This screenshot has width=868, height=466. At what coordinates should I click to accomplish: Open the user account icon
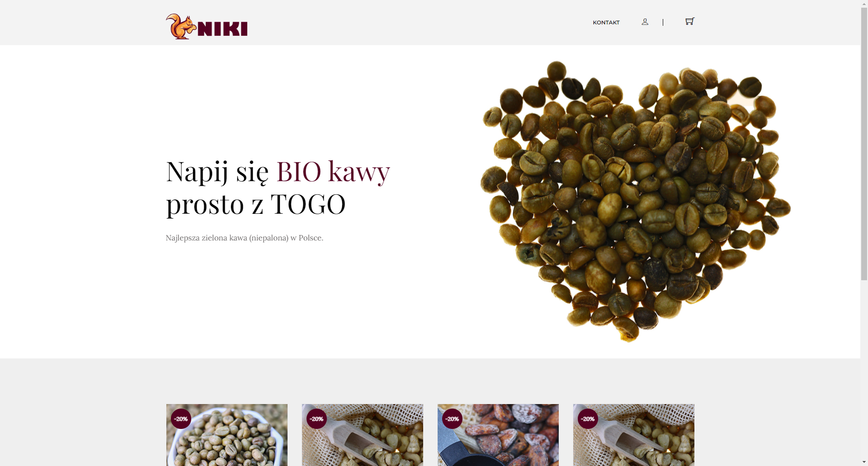[x=645, y=22]
